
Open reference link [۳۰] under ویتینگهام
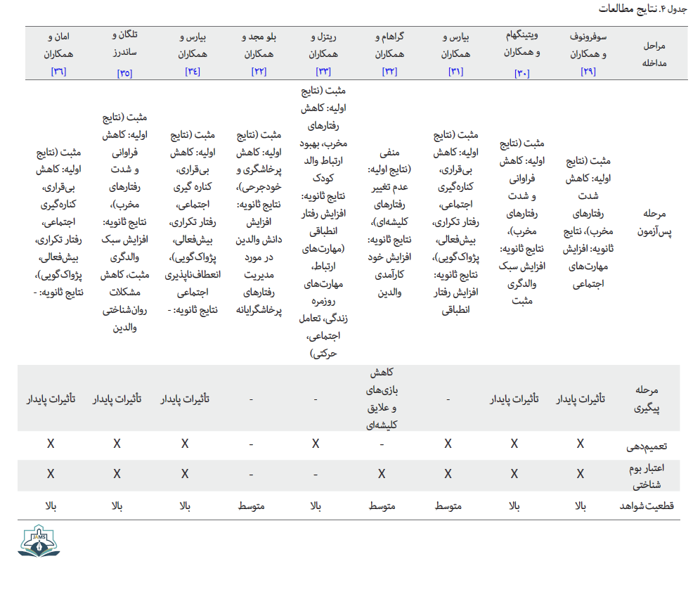coord(521,73)
